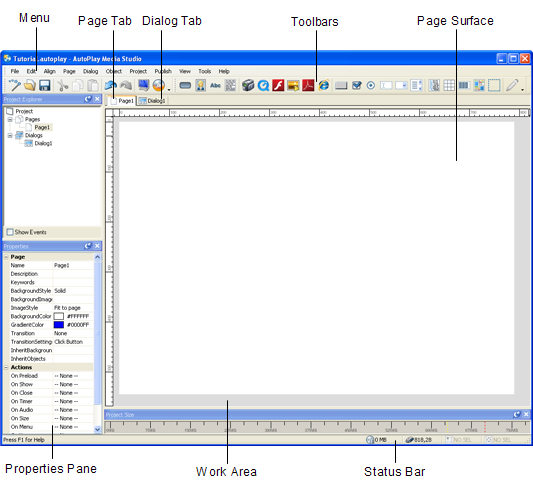Image resolution: width=533 pixels, height=496 pixels.
Task: Open the Project menu
Action: tap(138, 71)
